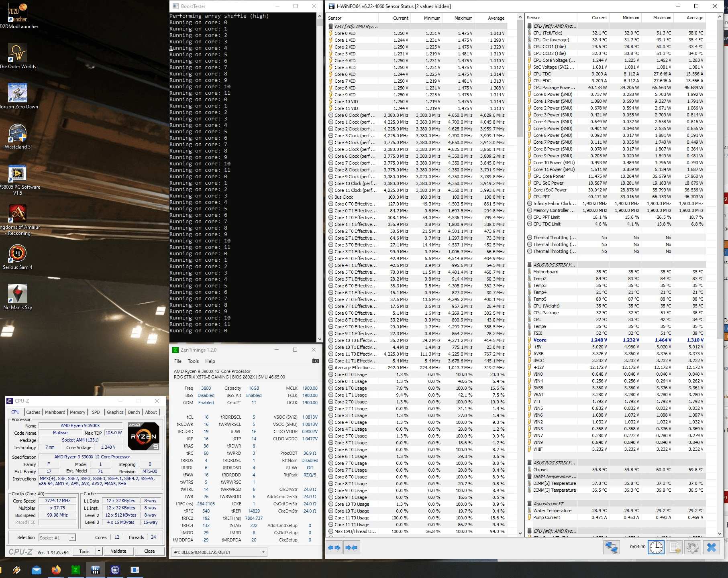Viewport: 728px width, 578px height.
Task: Switch to the About tab in CPU-Z
Action: tap(151, 412)
